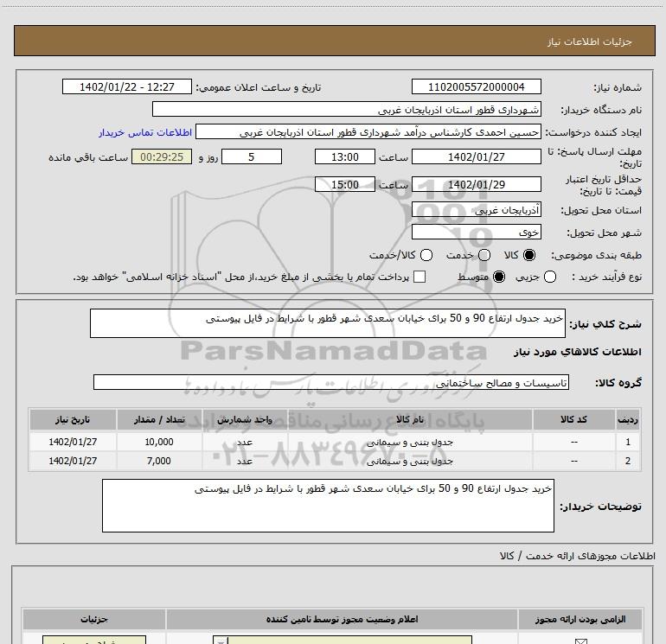
Task: Click الزامی بودن ارائه مجوز column header
Action: [x=580, y=620]
